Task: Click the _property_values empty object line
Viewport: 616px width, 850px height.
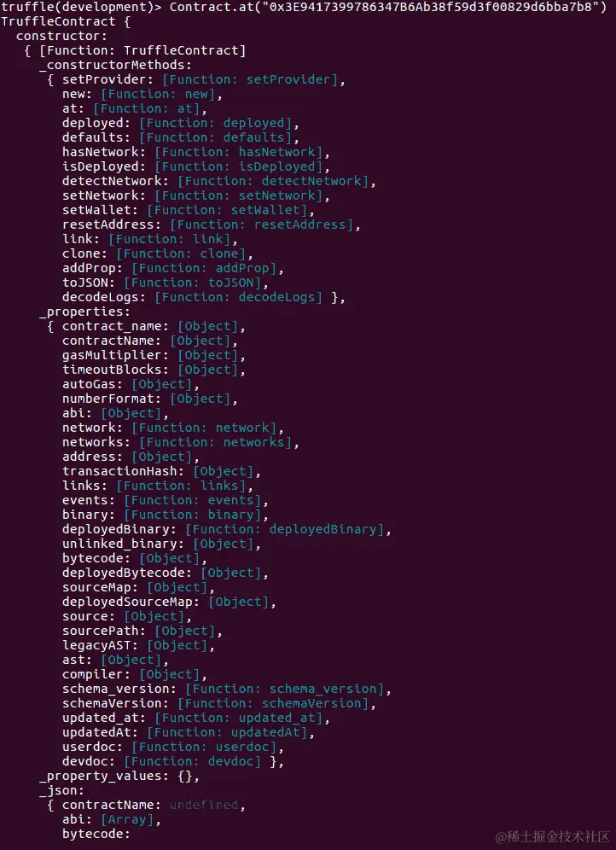Action: (119, 776)
